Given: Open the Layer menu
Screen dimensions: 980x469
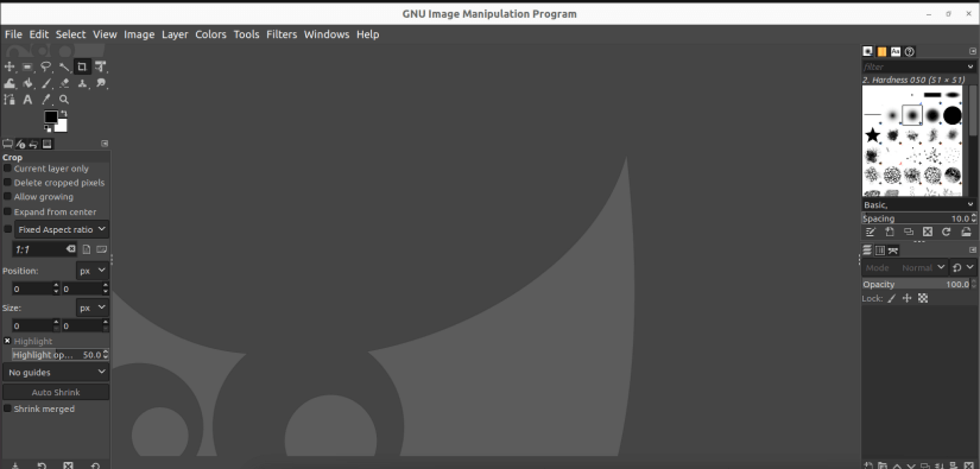Looking at the screenshot, I should (175, 34).
